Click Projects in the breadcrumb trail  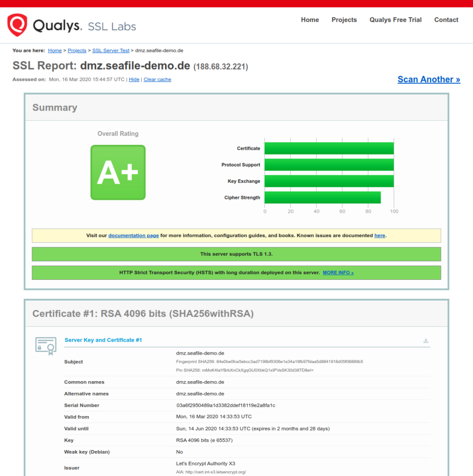[77, 51]
